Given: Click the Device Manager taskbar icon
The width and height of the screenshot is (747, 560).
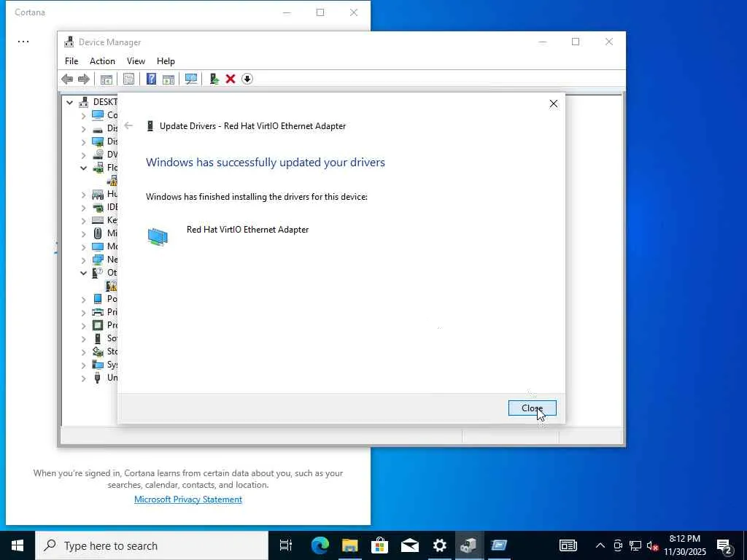Looking at the screenshot, I should tap(469, 545).
